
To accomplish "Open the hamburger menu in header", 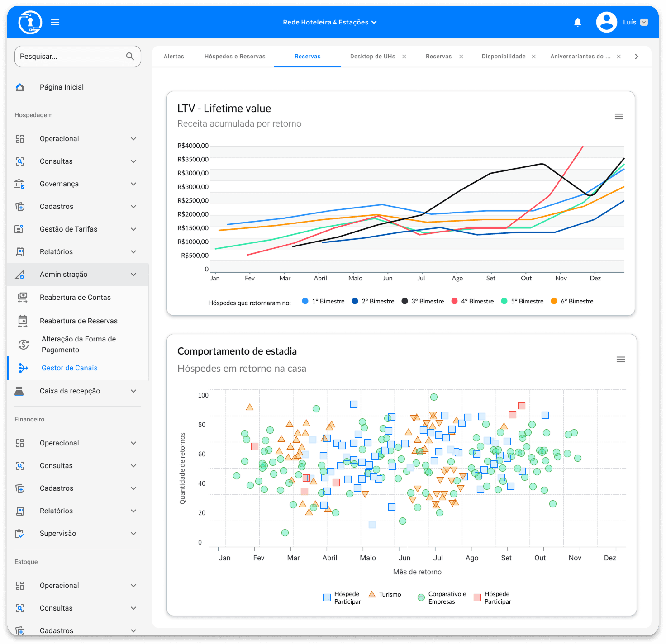I will pyautogui.click(x=55, y=22).
